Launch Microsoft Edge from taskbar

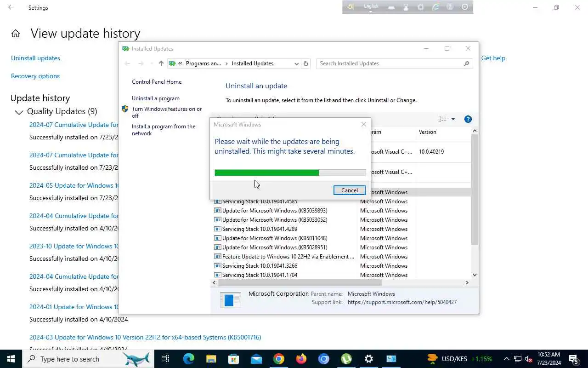[x=188, y=359]
